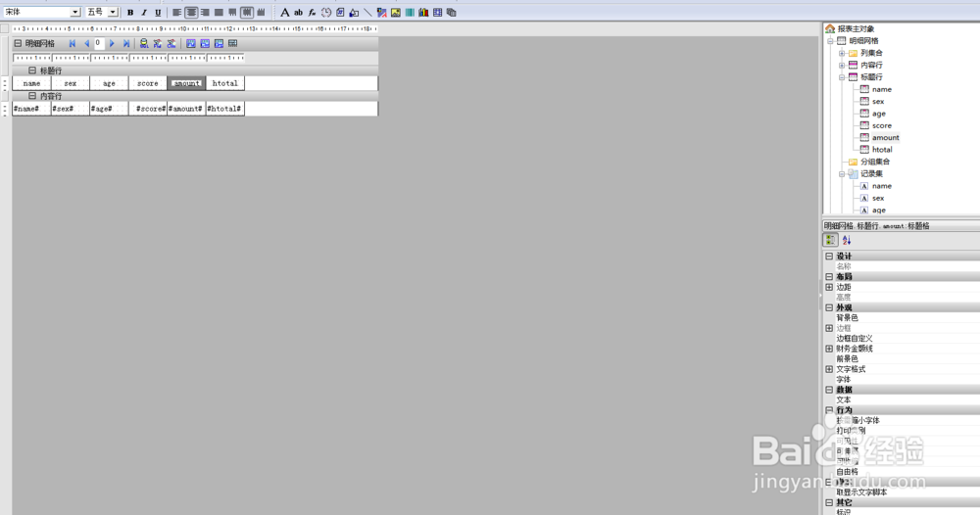This screenshot has width=980, height=515.
Task: Align text right
Action: tap(205, 13)
